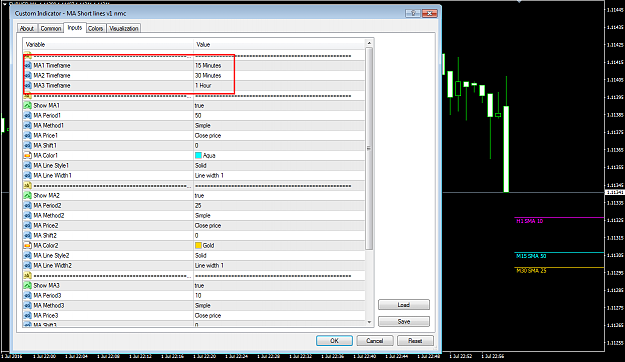Click the icon beside MA Period2
Viewport: 625px width, 362px height.
28,206
